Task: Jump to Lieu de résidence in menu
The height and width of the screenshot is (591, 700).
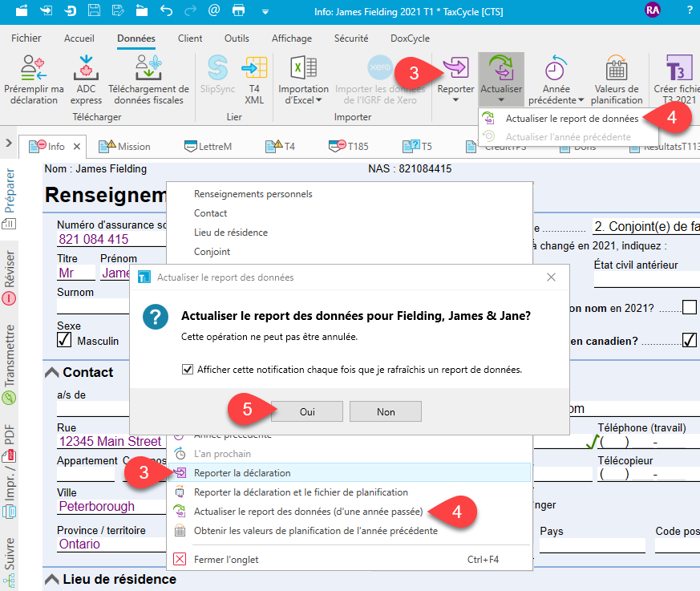Action: (231, 233)
